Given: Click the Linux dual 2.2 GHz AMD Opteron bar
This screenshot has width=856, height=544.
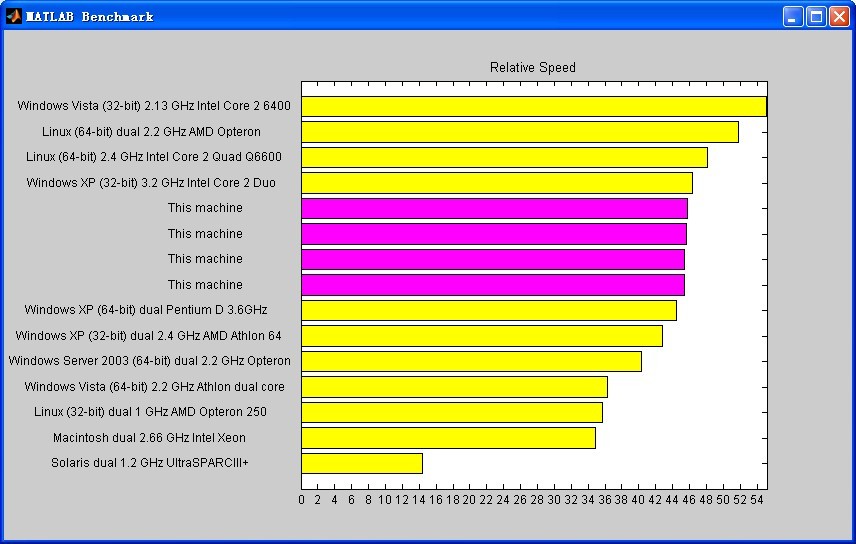Looking at the screenshot, I should pyautogui.click(x=520, y=132).
